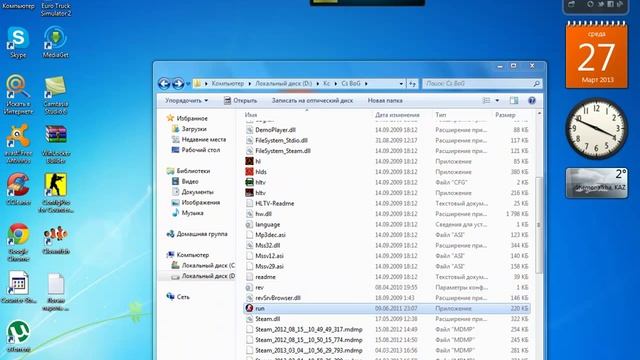
Task: Click the analog clock gadget
Action: tap(597, 129)
